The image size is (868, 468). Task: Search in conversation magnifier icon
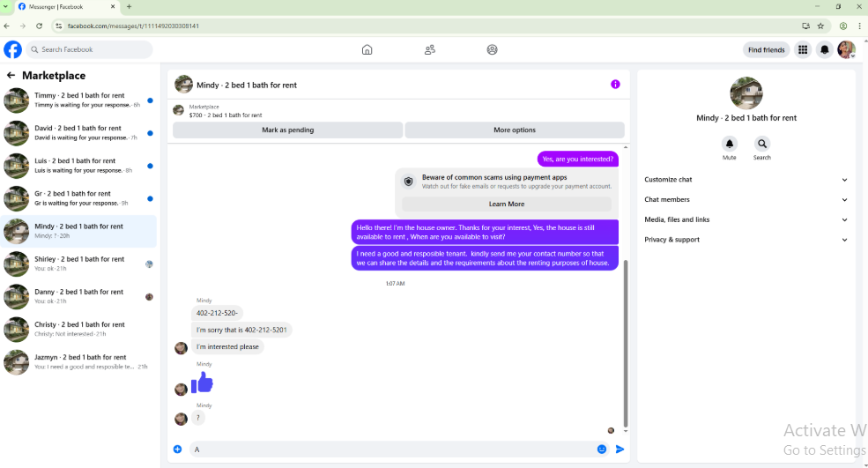tap(761, 144)
